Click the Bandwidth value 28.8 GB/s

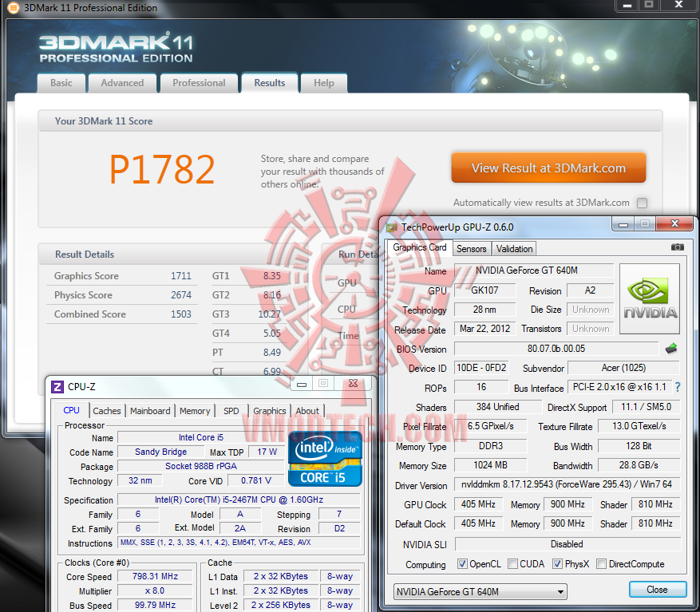639,465
